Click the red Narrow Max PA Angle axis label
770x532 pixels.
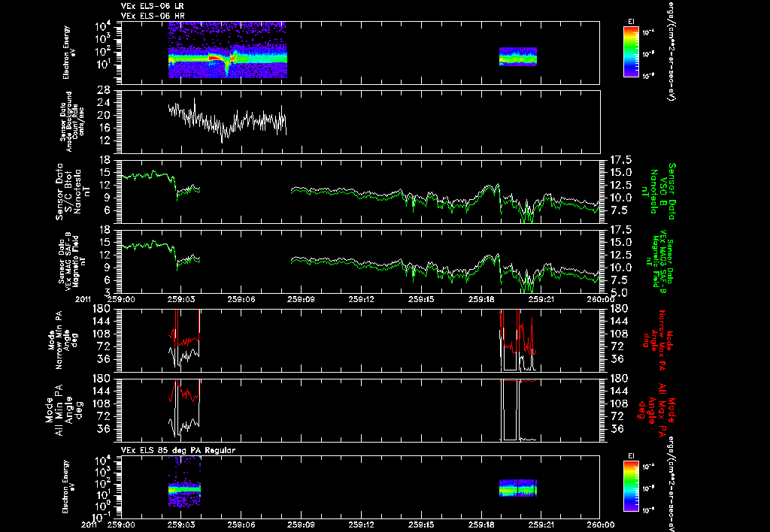pos(656,340)
